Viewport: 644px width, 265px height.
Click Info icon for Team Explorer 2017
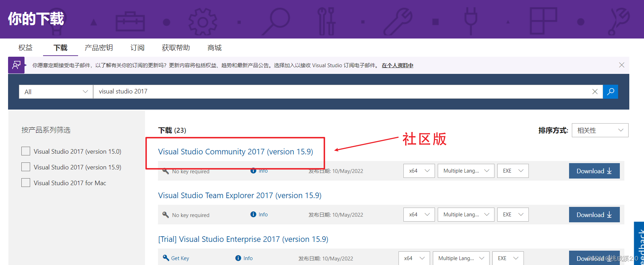click(253, 215)
